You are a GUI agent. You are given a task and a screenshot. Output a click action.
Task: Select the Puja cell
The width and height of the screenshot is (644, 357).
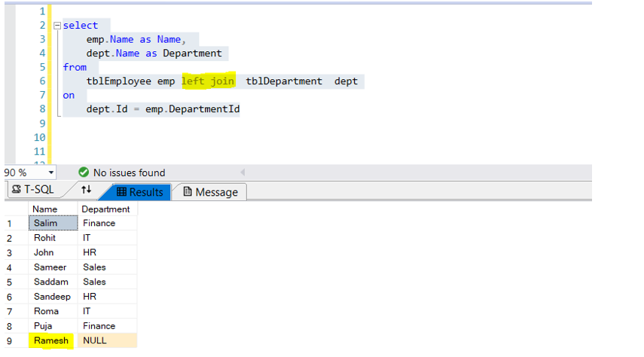click(x=53, y=326)
